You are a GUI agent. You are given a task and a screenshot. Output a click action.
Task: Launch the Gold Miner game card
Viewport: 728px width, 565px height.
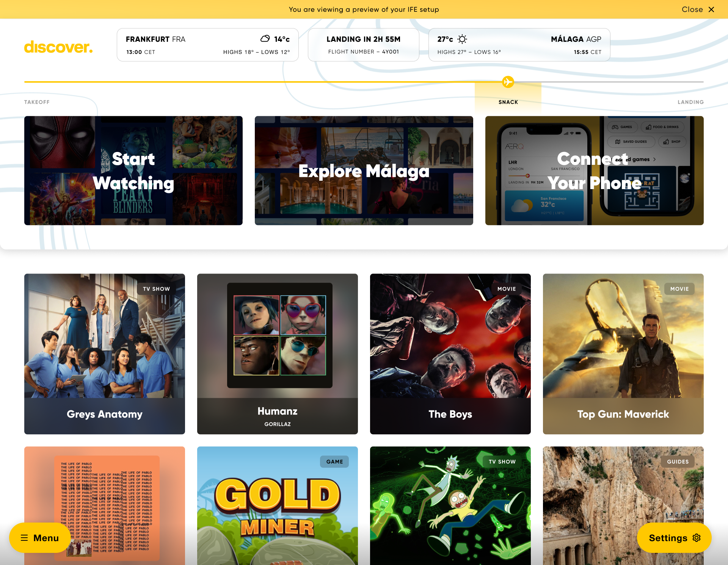click(278, 506)
